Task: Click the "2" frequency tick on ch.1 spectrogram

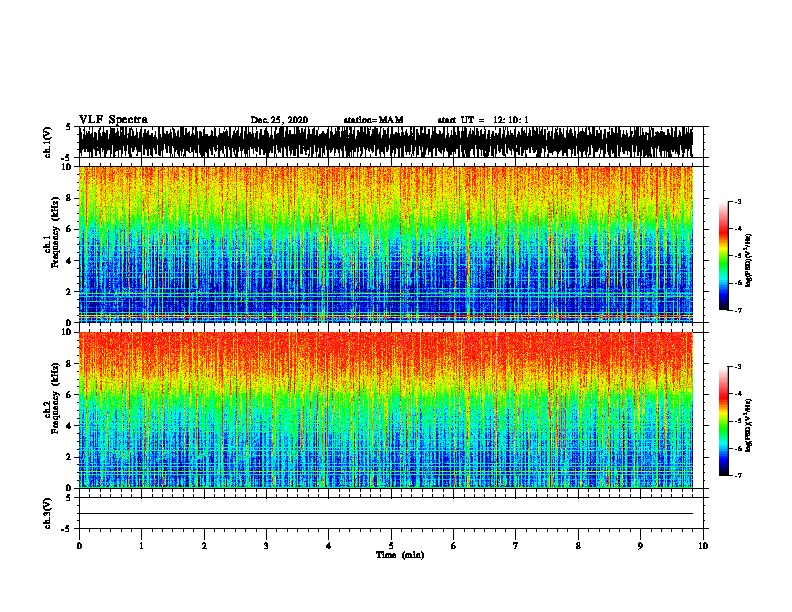Action: click(69, 291)
